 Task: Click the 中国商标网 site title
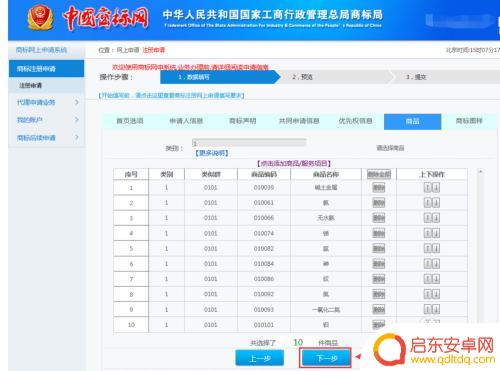tap(105, 18)
